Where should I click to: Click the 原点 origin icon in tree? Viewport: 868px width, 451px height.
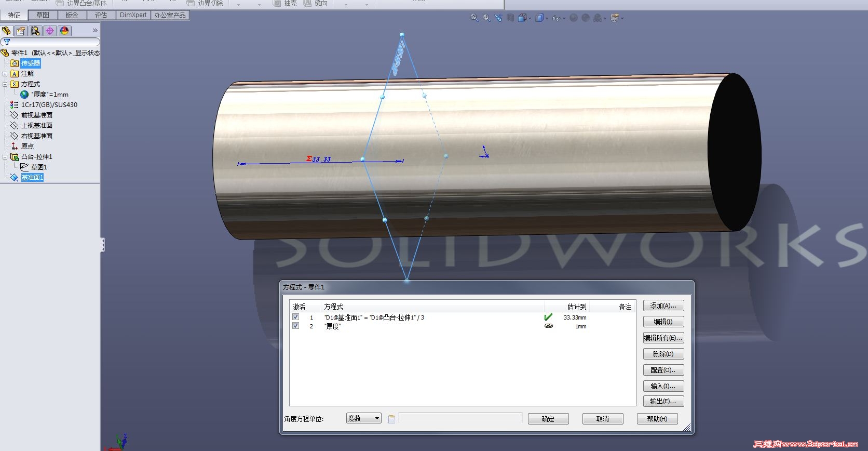point(15,147)
